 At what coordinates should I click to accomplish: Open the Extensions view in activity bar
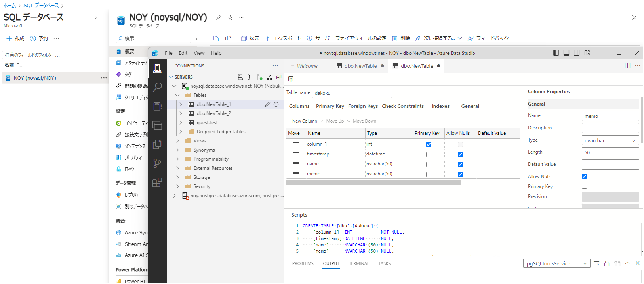coord(157,182)
